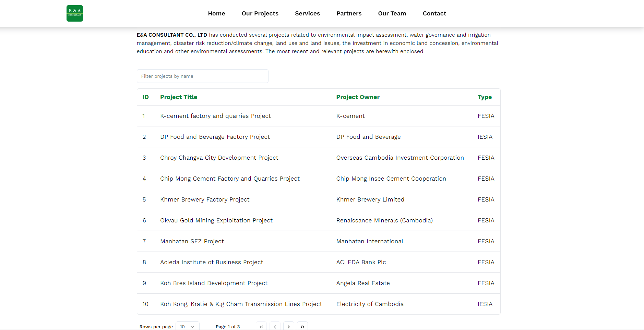
Task: Click the Type column header
Action: 485,97
